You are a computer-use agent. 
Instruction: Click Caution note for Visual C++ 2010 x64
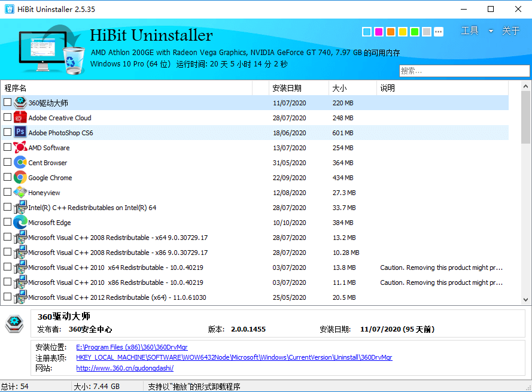[x=441, y=268]
